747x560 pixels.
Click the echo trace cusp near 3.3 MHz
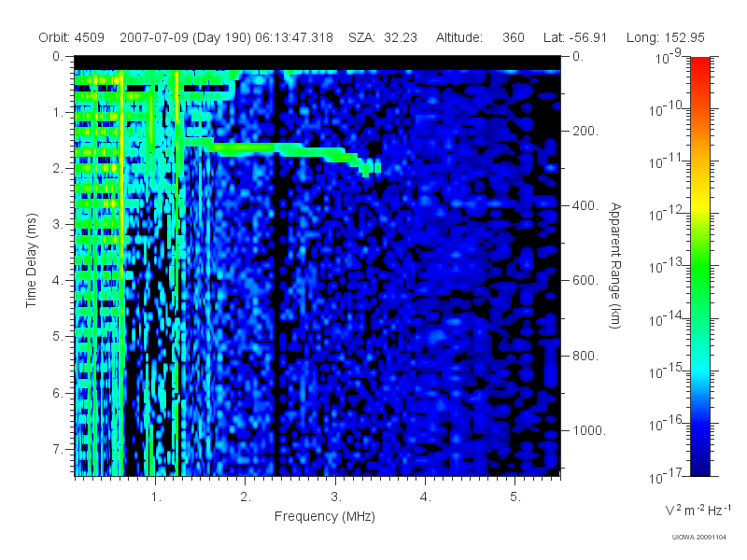[x=367, y=168]
